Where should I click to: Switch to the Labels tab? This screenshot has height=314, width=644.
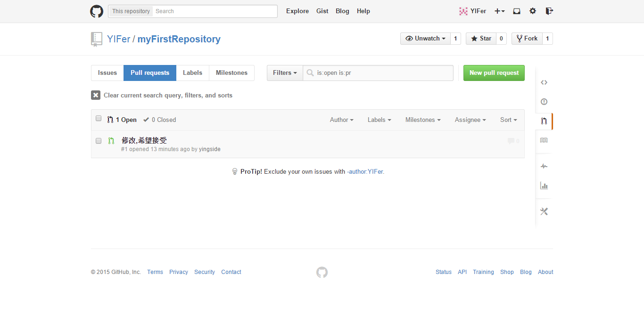click(x=192, y=73)
